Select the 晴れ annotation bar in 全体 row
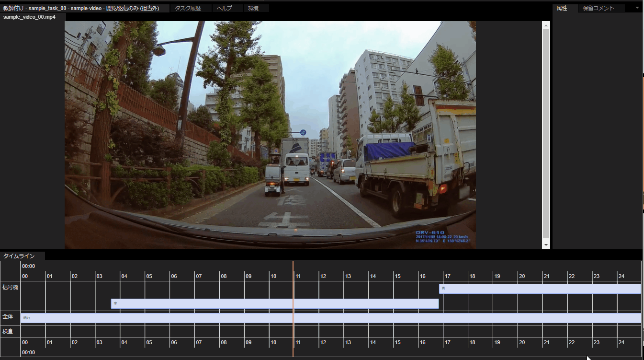This screenshot has width=644, height=360. coord(331,318)
